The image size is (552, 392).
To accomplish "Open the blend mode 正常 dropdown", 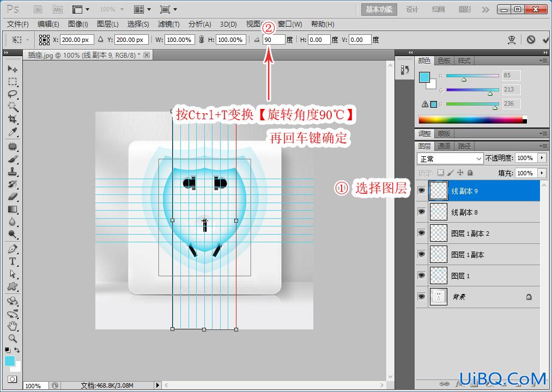I will tap(450, 158).
